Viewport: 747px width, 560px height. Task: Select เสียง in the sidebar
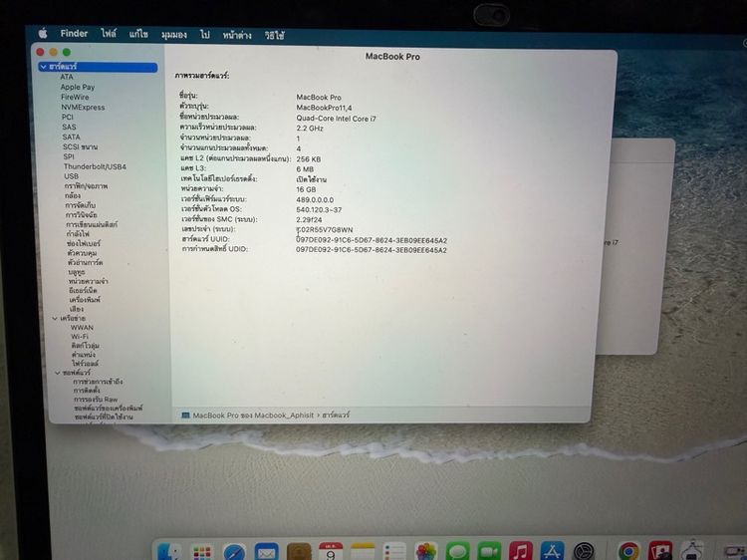point(77,309)
